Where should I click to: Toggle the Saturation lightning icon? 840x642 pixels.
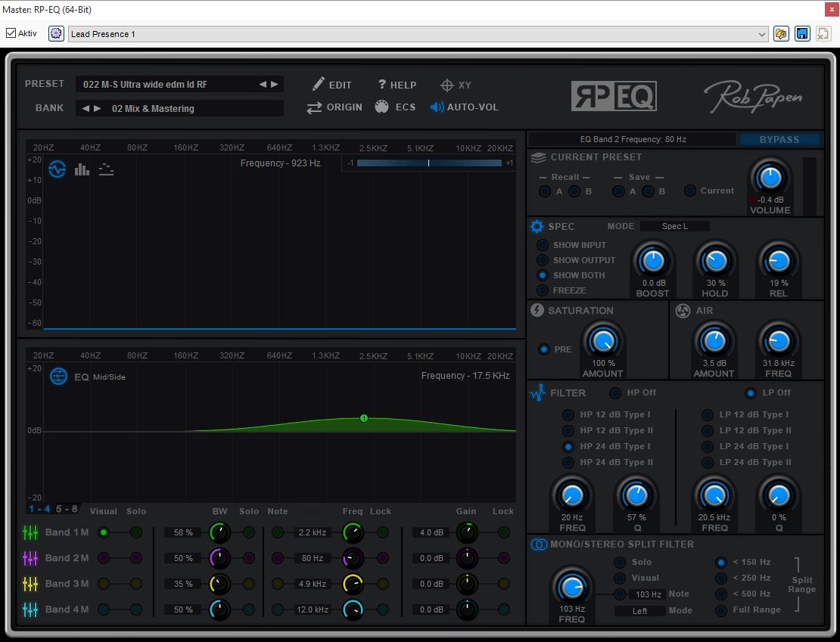pyautogui.click(x=537, y=310)
